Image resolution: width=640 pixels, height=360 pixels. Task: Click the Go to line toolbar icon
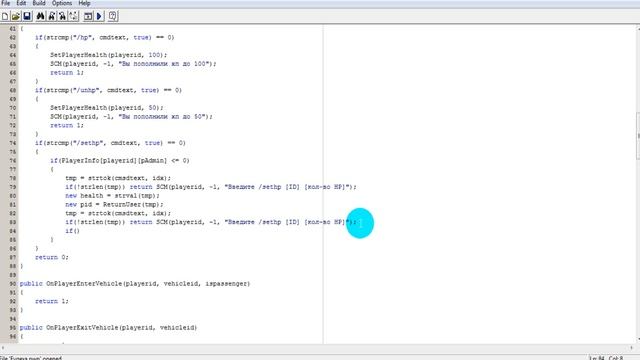[x=73, y=16]
